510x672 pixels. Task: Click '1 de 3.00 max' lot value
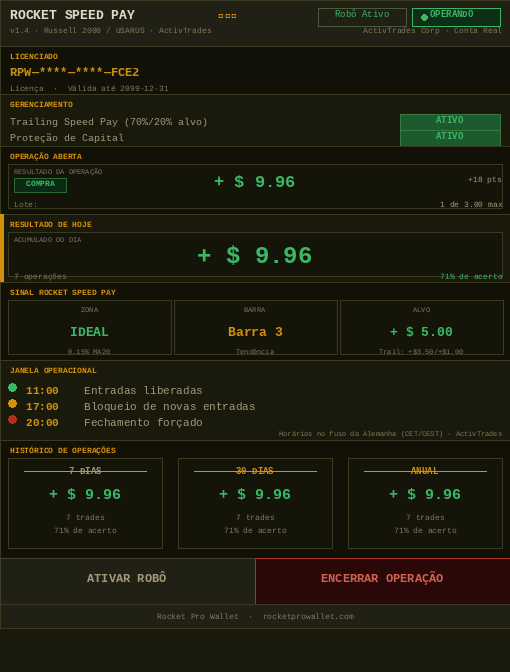point(471,204)
